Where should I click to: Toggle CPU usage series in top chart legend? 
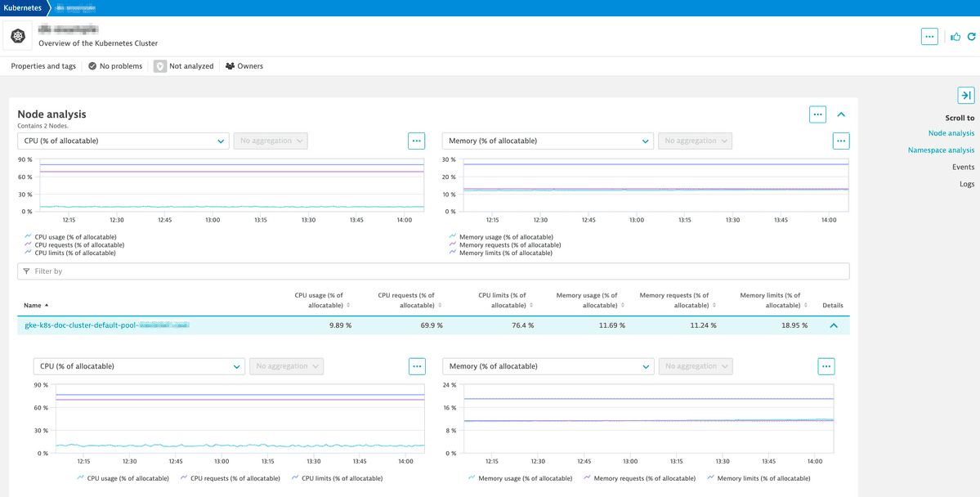pos(74,237)
